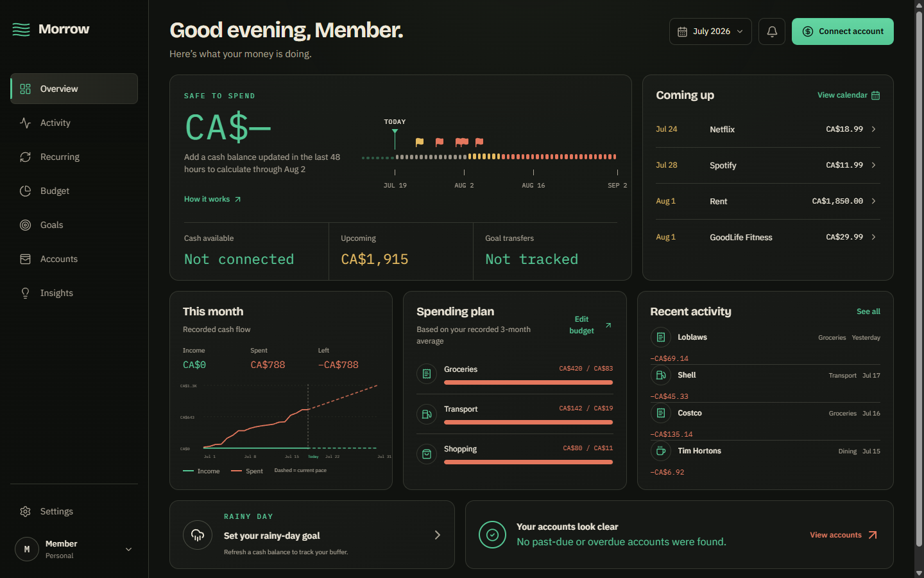924x578 pixels.
Task: Click the rainy-day cloud icon
Action: click(x=198, y=535)
